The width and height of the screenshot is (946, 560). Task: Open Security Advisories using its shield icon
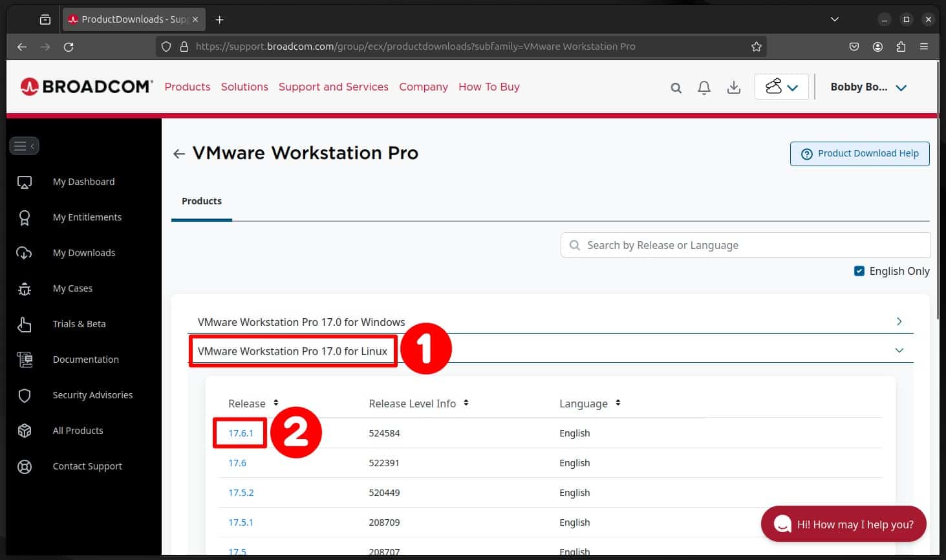coord(24,395)
